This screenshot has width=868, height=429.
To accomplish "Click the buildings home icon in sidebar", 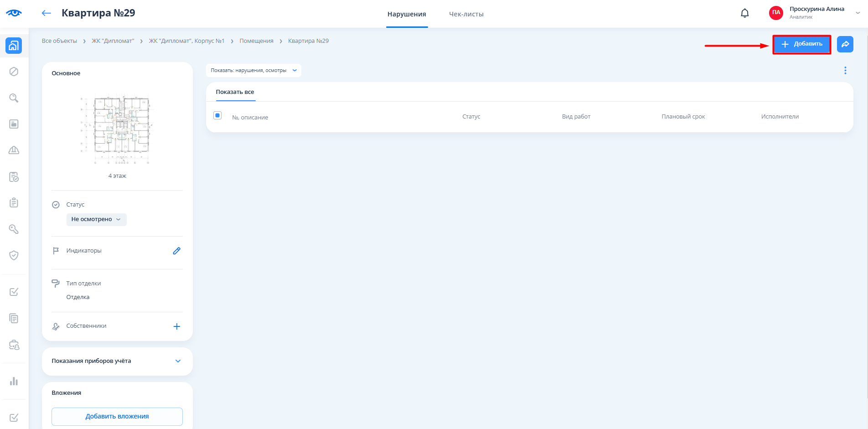I will click(x=14, y=46).
